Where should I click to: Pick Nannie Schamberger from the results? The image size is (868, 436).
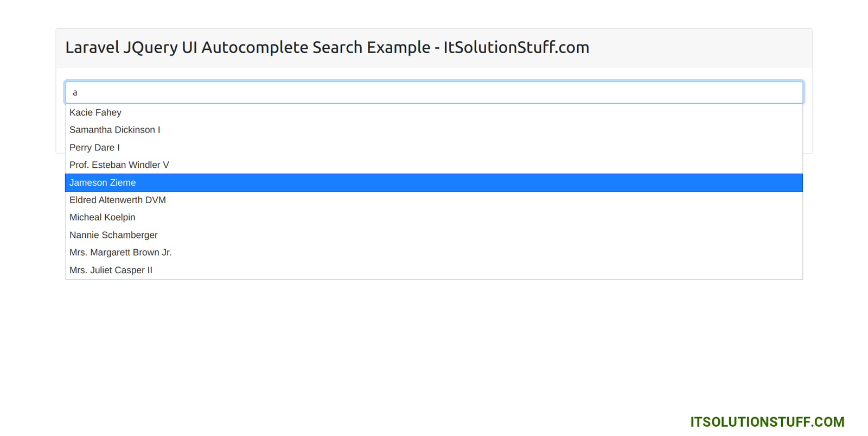coord(113,235)
